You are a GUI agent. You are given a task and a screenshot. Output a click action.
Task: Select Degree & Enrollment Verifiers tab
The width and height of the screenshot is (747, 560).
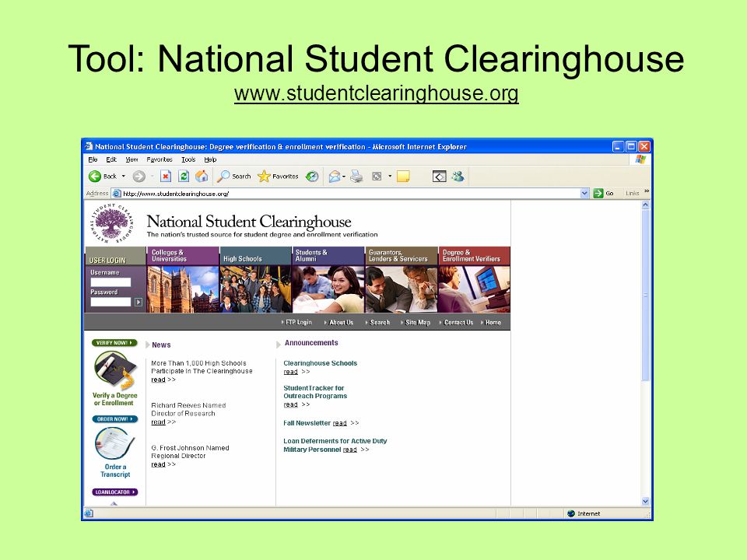[x=474, y=256]
